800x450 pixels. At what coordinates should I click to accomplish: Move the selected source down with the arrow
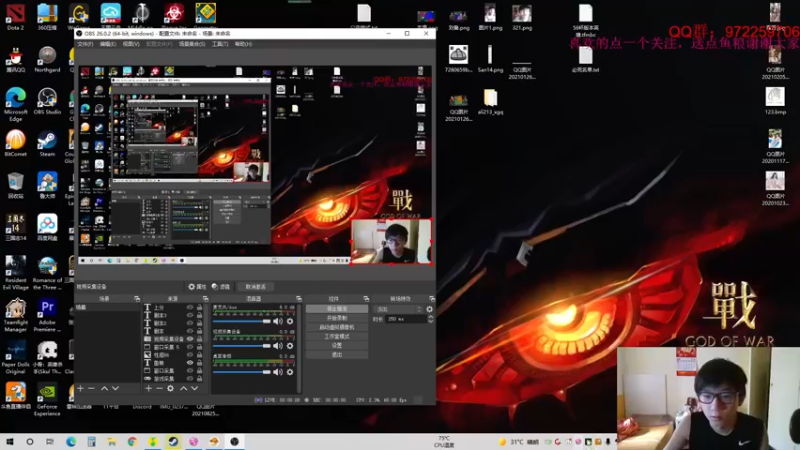[x=194, y=388]
